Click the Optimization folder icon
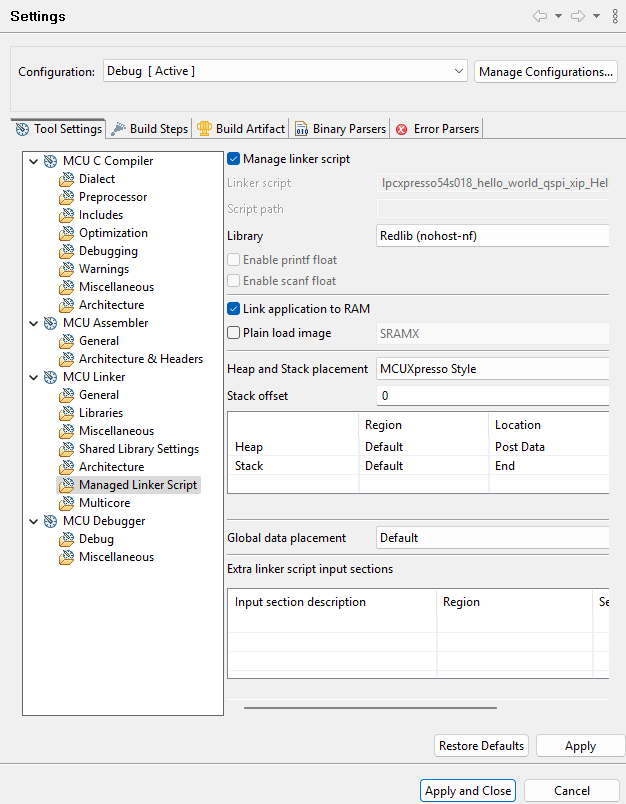 [x=66, y=233]
